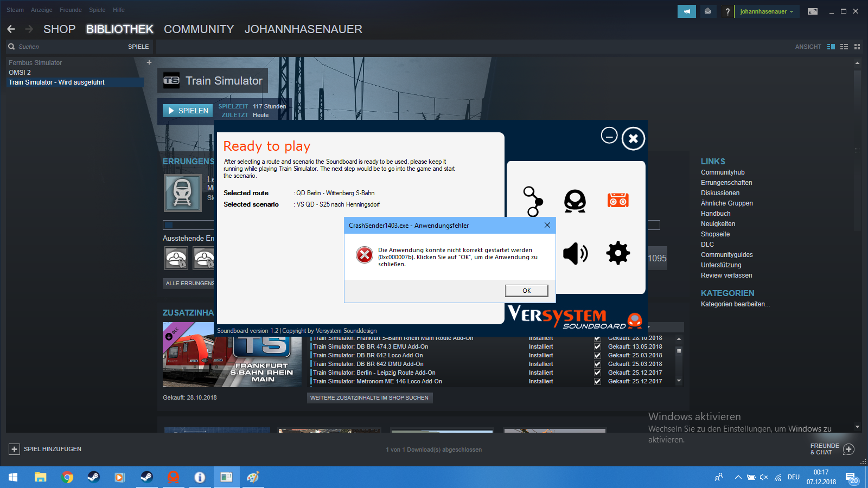Click the '1 von 1 Download(s) abgeschlossen' status
The width and height of the screenshot is (868, 488).
coord(434,450)
